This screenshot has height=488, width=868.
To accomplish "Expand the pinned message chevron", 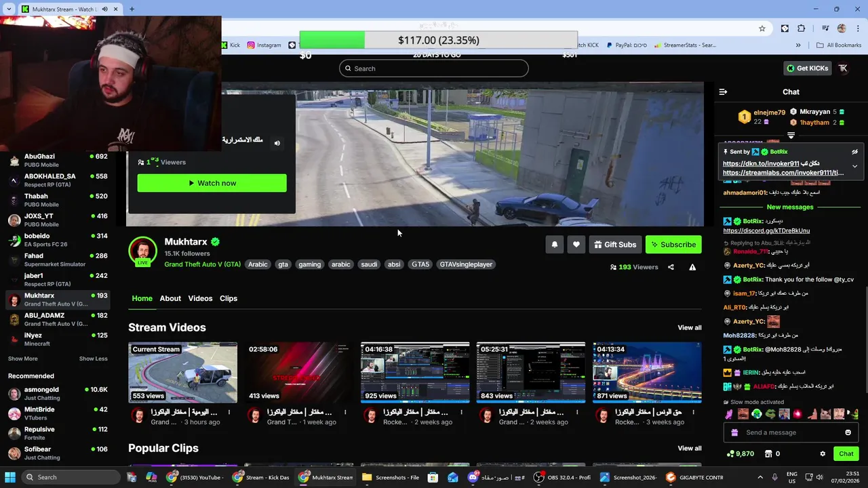I will coord(854,166).
